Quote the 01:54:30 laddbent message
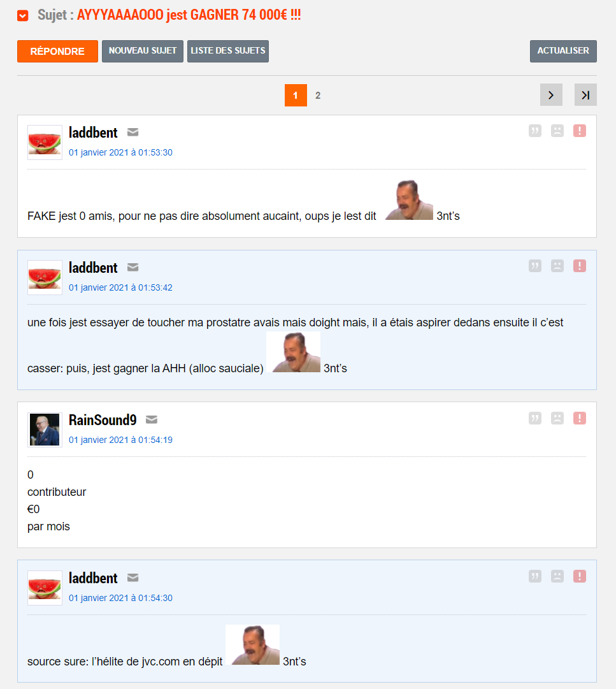This screenshot has height=689, width=616. (x=534, y=577)
